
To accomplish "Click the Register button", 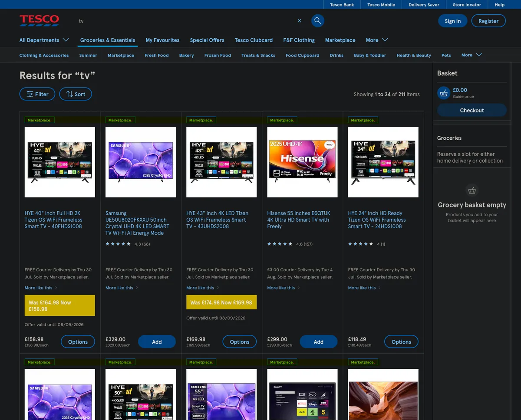I will pos(488,21).
